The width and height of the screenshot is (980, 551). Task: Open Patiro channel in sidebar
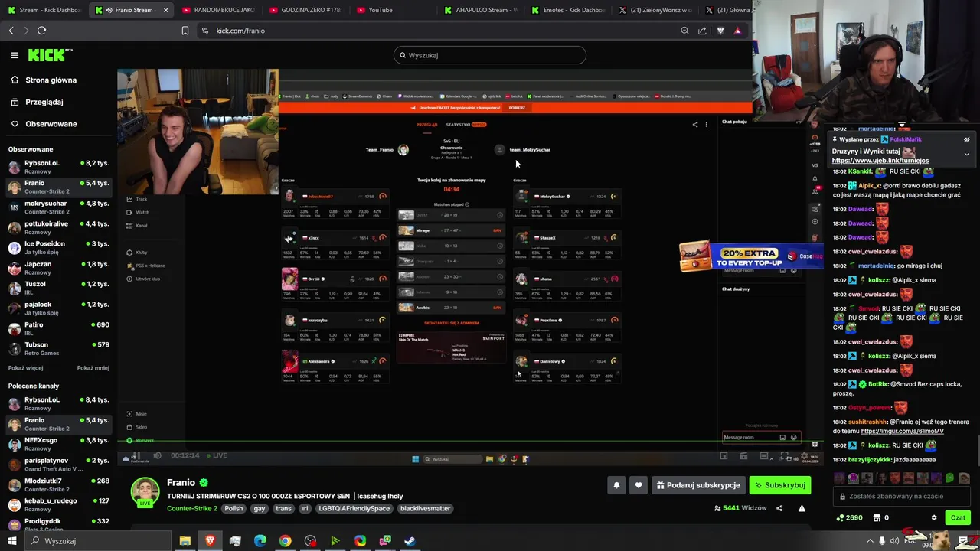tap(58, 328)
